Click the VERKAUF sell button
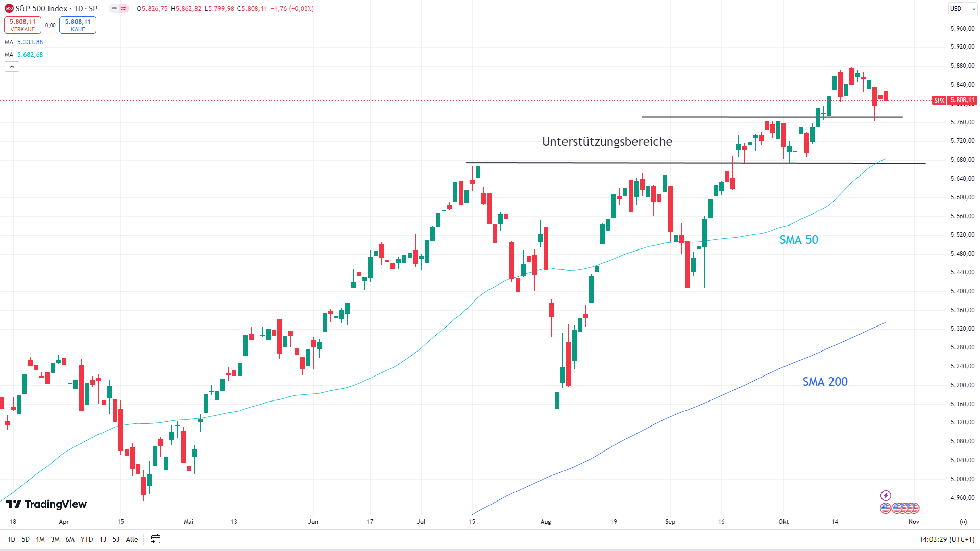 22,25
